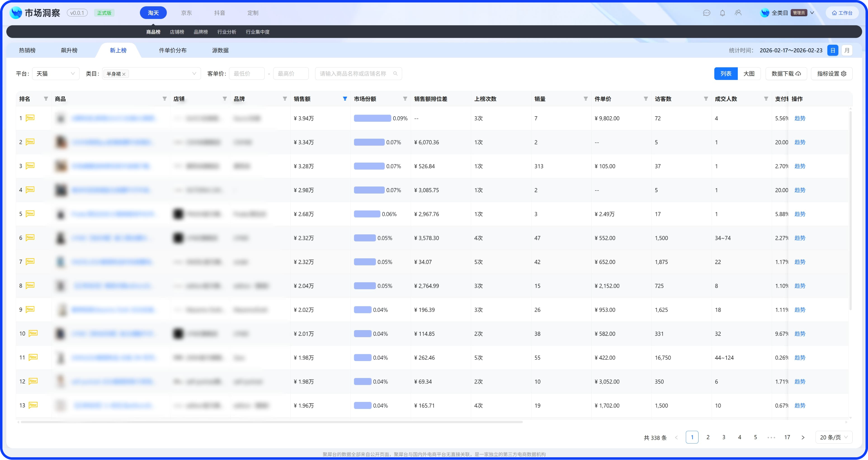
Task: Toggle display to 大图 mode
Action: tap(749, 74)
